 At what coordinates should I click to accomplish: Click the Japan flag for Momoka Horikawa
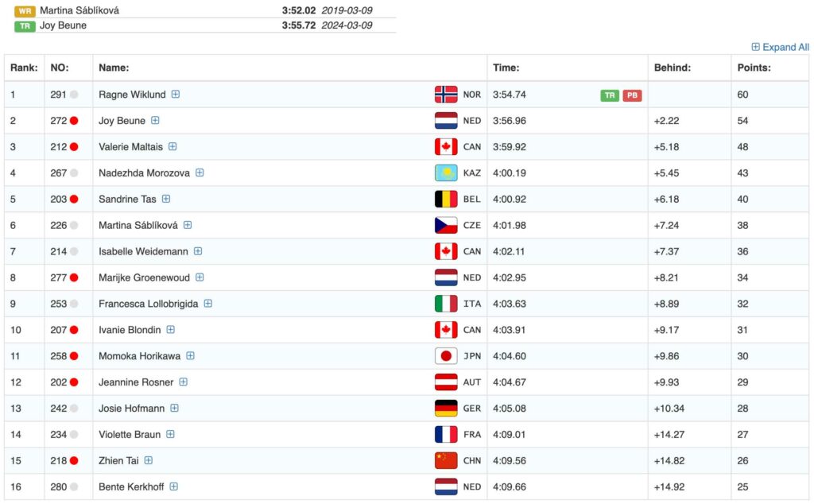click(x=446, y=356)
